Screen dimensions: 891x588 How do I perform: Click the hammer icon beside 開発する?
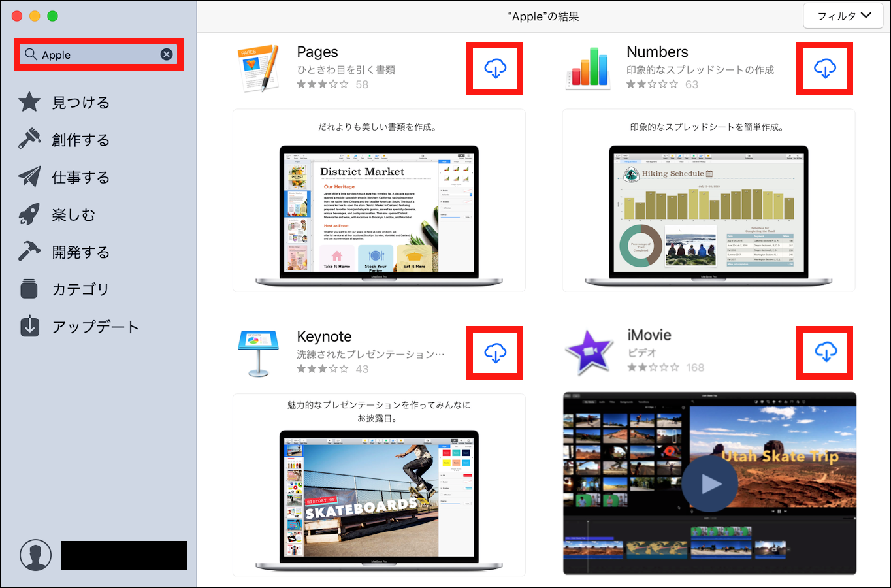(29, 252)
